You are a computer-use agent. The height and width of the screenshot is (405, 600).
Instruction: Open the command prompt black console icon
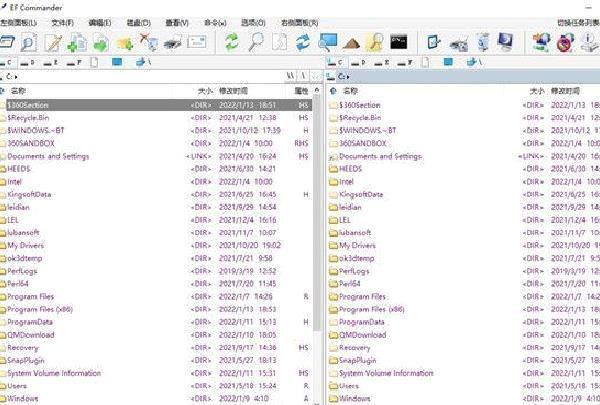[x=399, y=42]
